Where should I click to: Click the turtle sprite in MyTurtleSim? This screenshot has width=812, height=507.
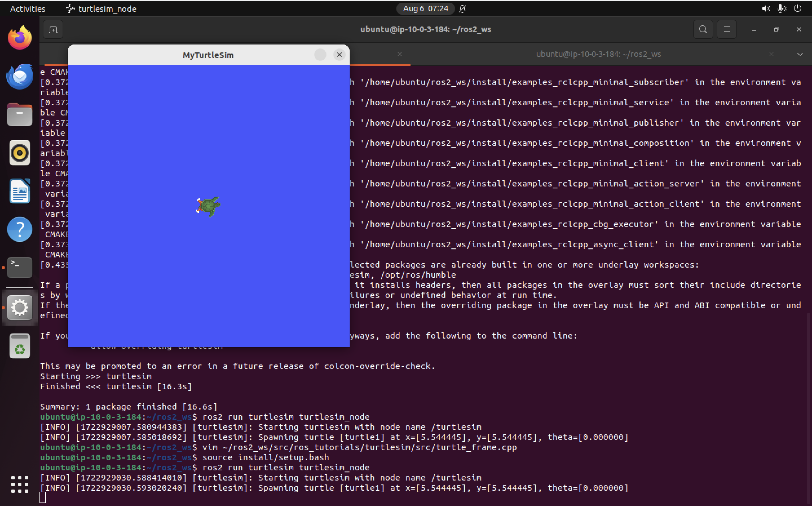pyautogui.click(x=208, y=206)
